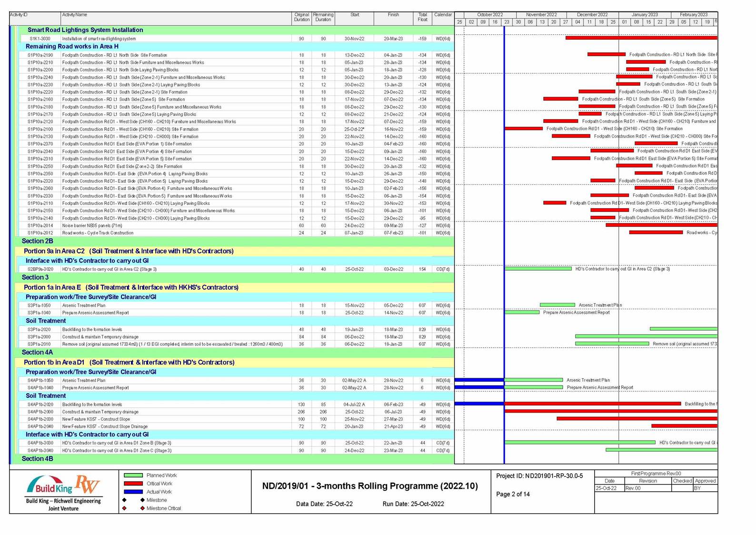Click the Rev.00 revision table cell
This screenshot has height=535, width=756.
click(x=647, y=488)
